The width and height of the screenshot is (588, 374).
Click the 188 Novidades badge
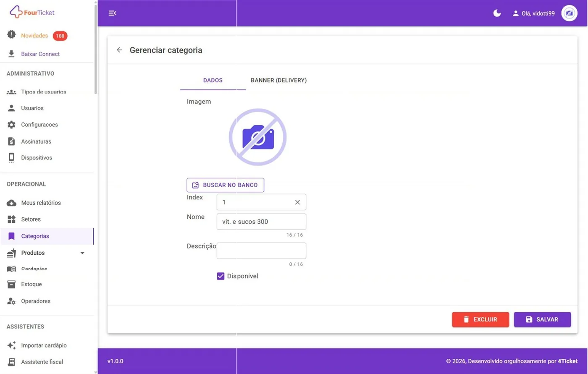pyautogui.click(x=60, y=36)
